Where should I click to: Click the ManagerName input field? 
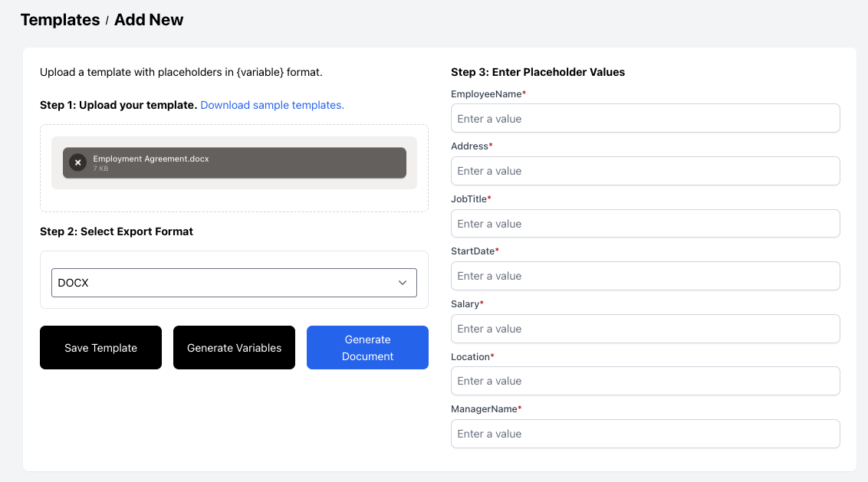[x=645, y=434]
